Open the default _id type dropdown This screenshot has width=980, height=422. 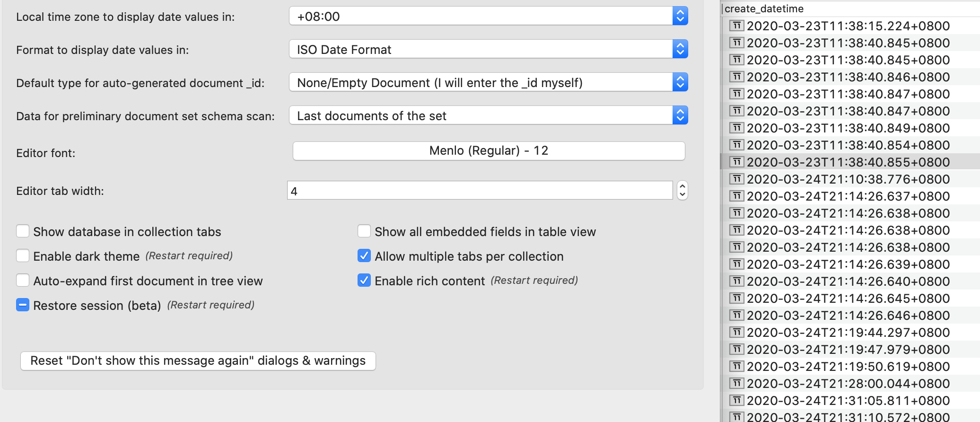(x=488, y=82)
